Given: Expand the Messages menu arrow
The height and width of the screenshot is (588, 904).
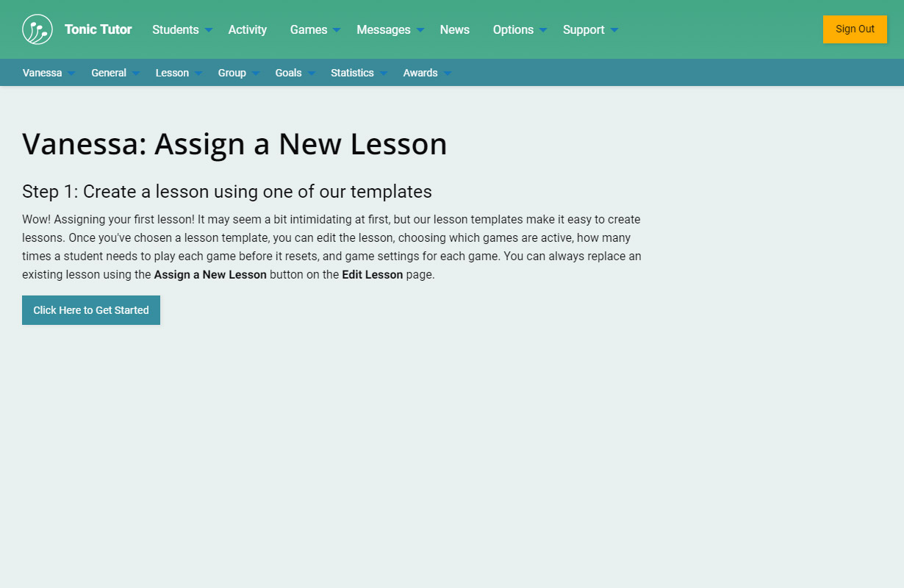Looking at the screenshot, I should click(420, 30).
